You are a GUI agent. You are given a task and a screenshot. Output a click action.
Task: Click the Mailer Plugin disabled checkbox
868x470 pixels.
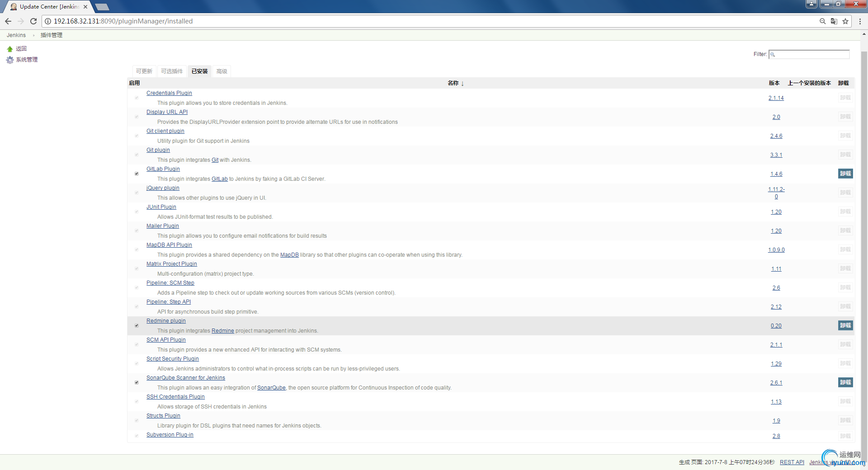137,230
